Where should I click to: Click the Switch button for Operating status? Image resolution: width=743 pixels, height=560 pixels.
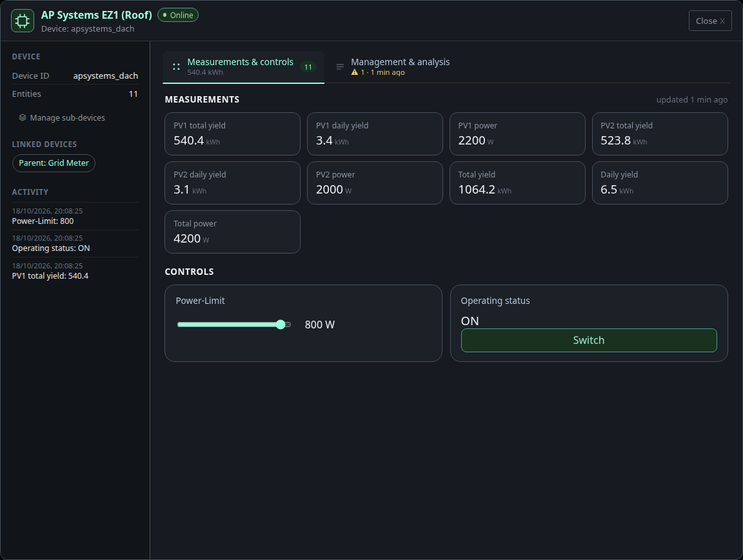click(588, 341)
